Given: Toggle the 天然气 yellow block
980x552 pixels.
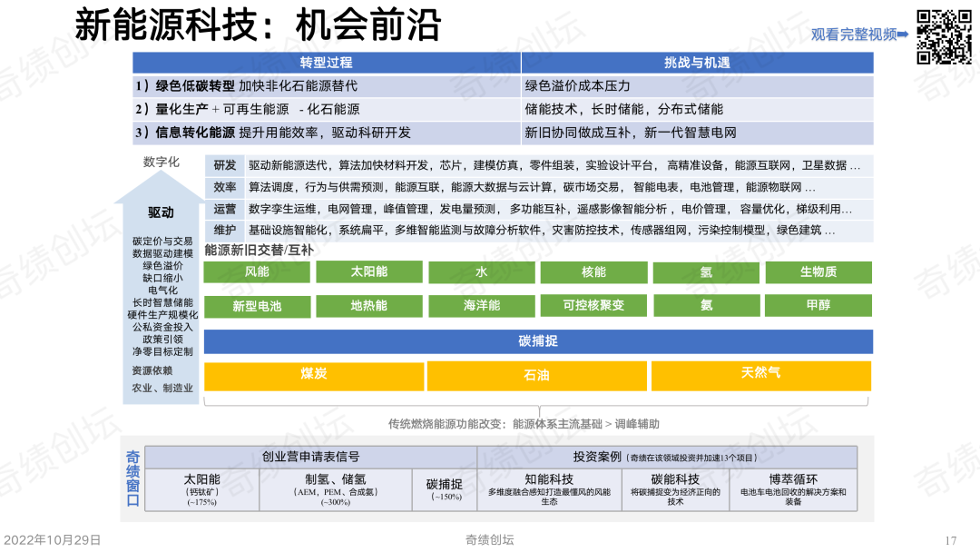Looking at the screenshot, I should click(x=760, y=375).
